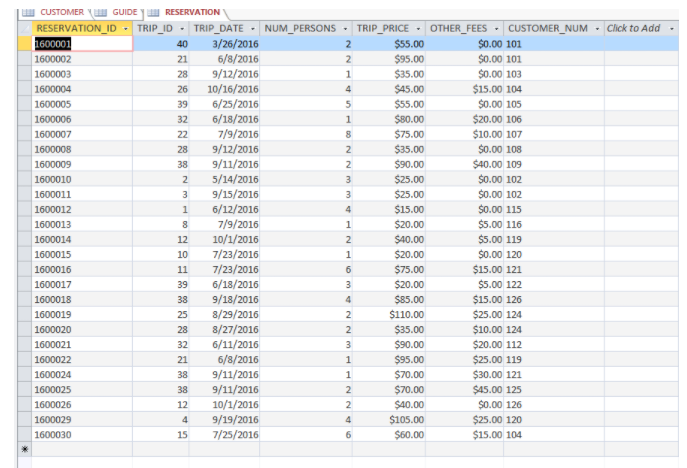This screenshot has height=468, width=687.
Task: Click trip date 10/16/2016
Action: pyautogui.click(x=224, y=89)
